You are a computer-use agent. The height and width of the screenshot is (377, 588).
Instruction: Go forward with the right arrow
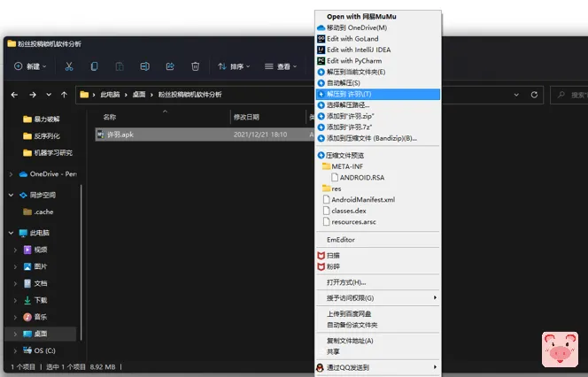pos(33,95)
